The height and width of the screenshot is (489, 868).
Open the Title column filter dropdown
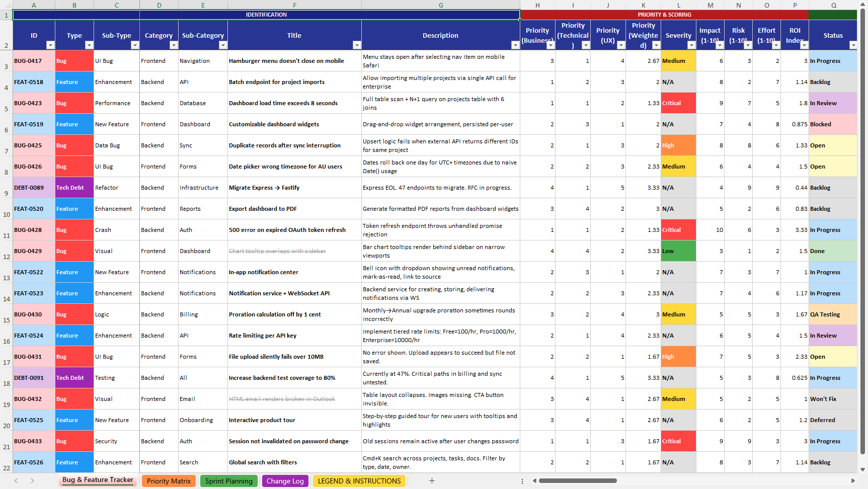tap(357, 45)
